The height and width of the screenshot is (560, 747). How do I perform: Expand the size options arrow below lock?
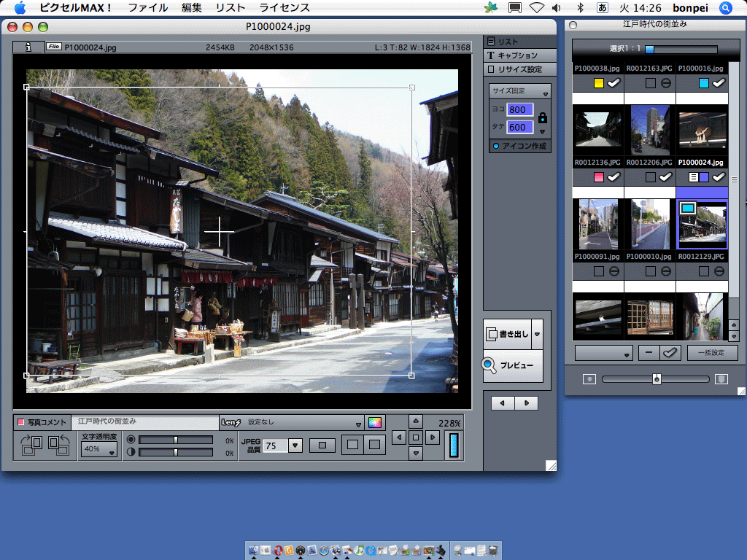click(x=543, y=132)
